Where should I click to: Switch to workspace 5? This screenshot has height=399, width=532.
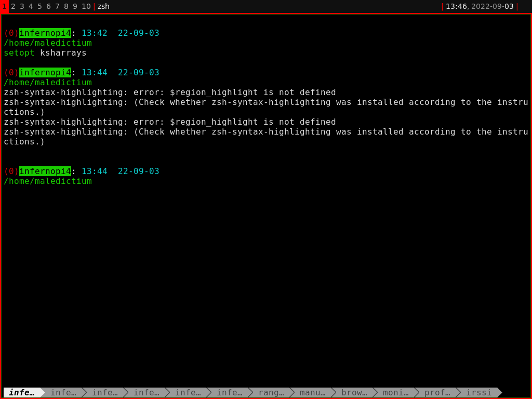click(39, 6)
